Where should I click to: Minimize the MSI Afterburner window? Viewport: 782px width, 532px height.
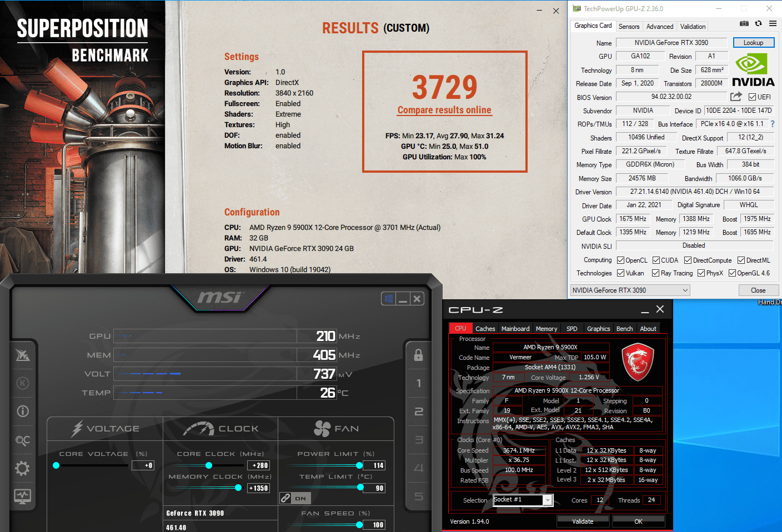(403, 299)
